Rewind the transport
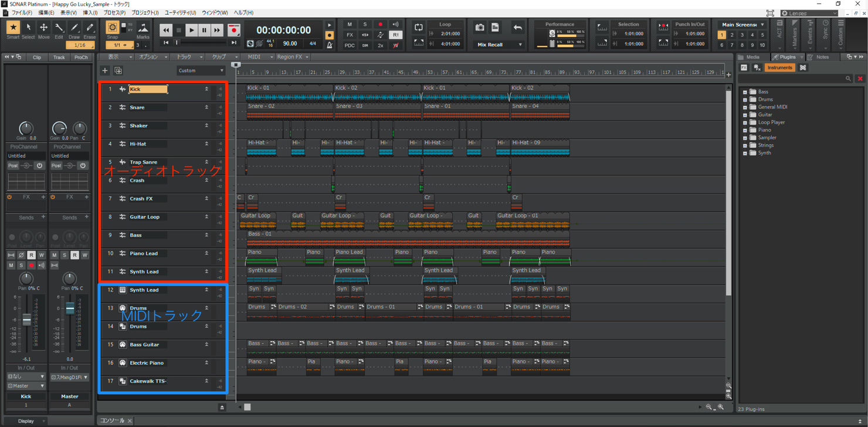 tap(166, 30)
